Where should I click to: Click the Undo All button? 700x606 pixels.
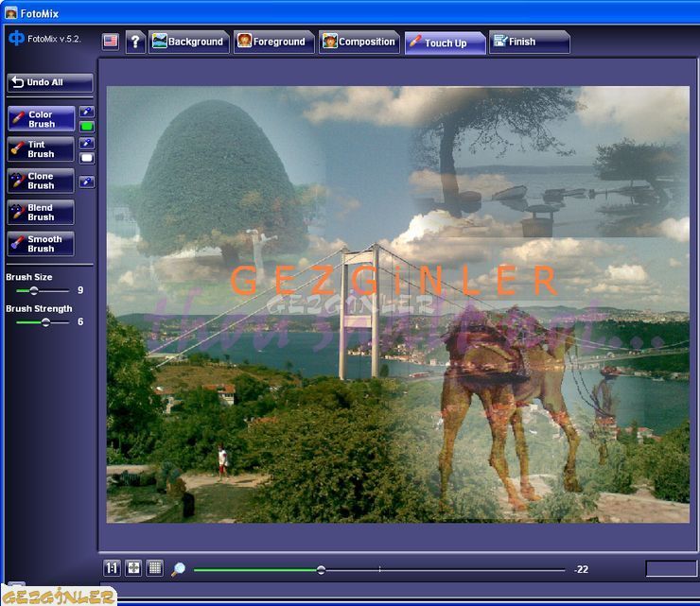point(50,82)
